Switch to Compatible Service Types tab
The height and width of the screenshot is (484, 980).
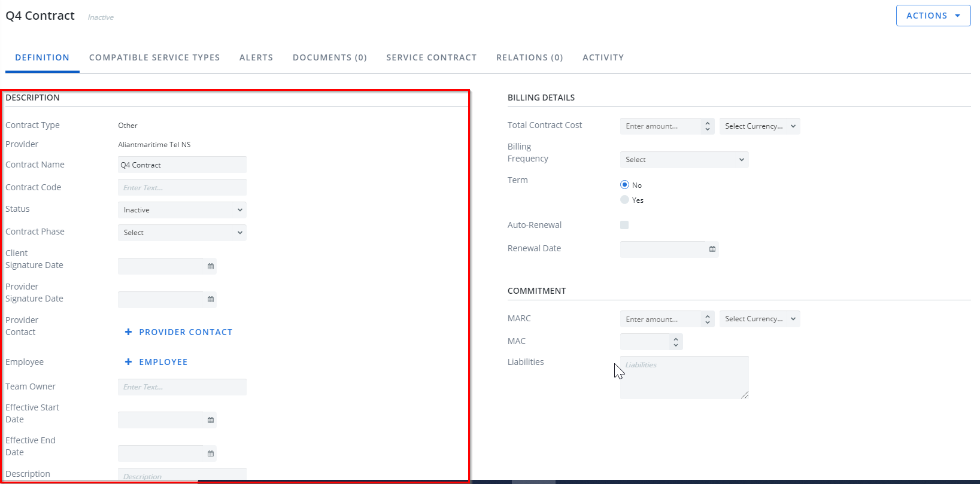[154, 57]
